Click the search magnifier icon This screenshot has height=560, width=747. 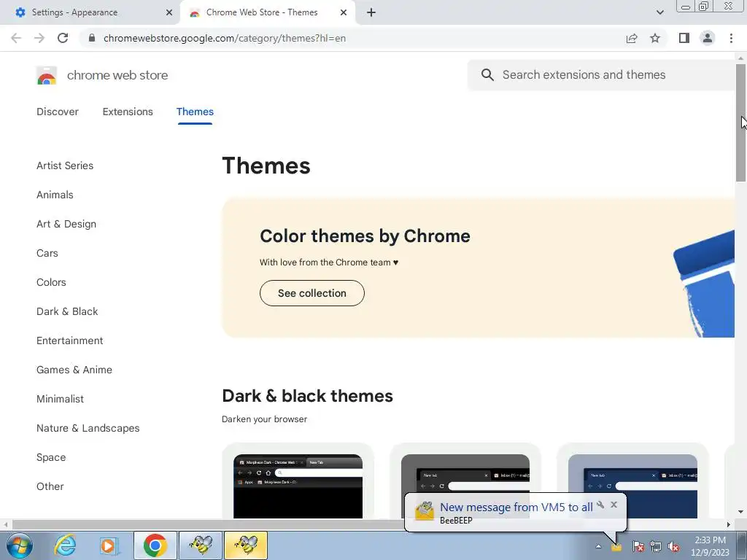click(487, 75)
